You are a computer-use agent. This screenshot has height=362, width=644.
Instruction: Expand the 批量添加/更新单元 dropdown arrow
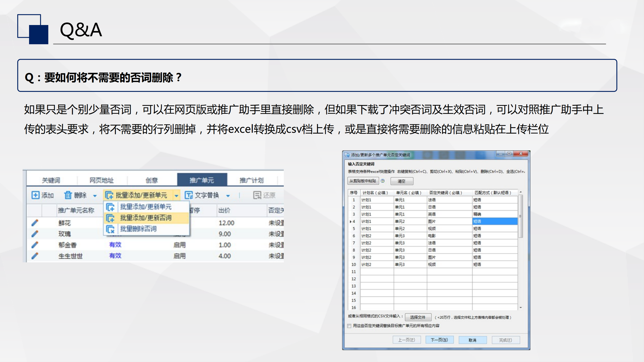(x=176, y=195)
